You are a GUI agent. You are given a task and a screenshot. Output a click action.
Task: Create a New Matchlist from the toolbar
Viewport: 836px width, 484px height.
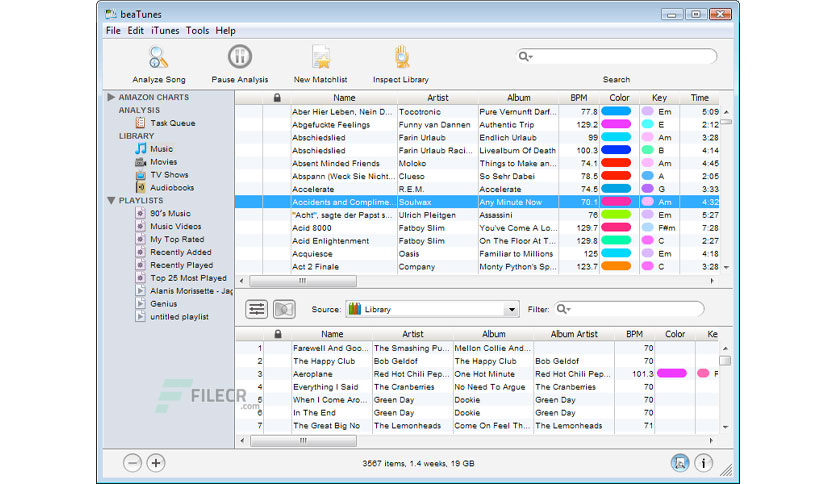320,58
